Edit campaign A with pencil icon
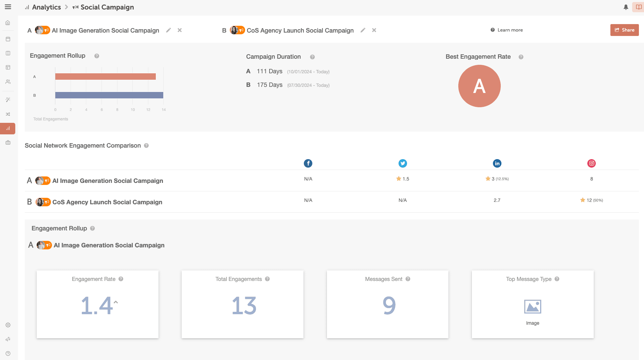 coord(168,30)
